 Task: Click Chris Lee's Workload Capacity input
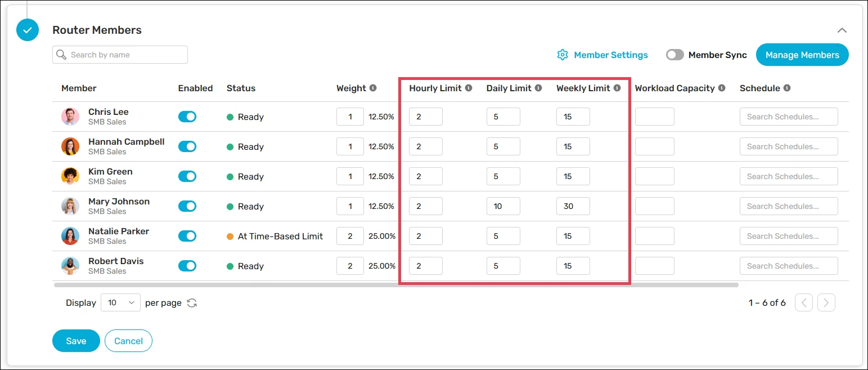(x=655, y=117)
